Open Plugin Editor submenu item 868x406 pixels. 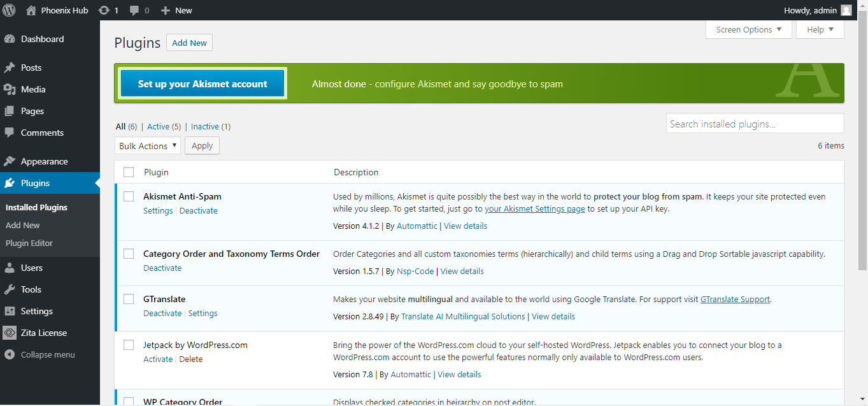pyautogui.click(x=29, y=243)
